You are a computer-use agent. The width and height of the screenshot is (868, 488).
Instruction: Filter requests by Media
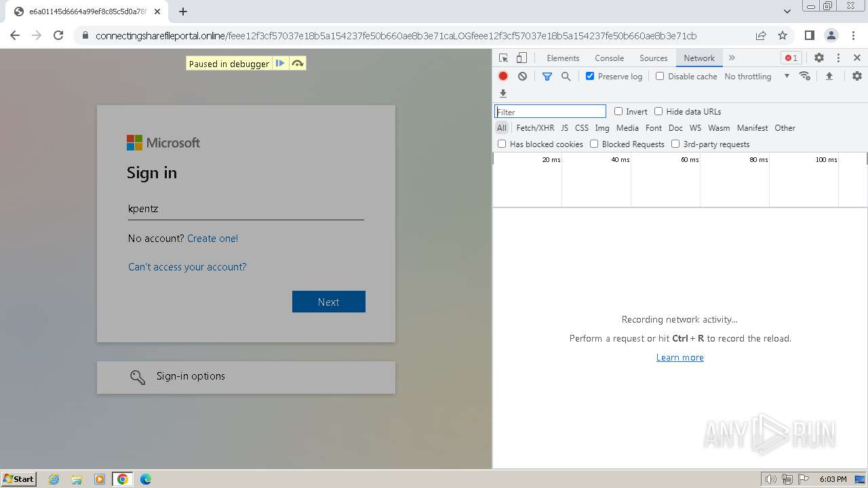click(x=627, y=127)
